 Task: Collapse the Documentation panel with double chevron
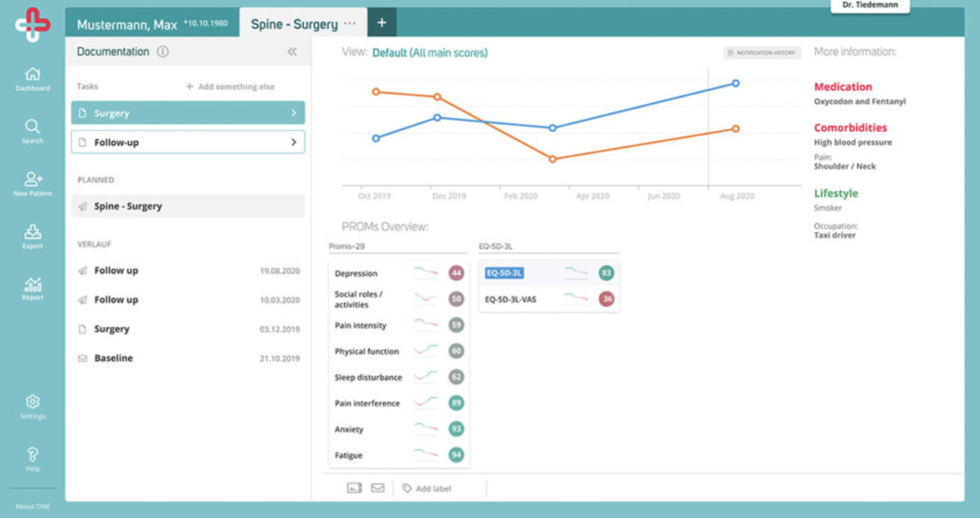pos(292,52)
